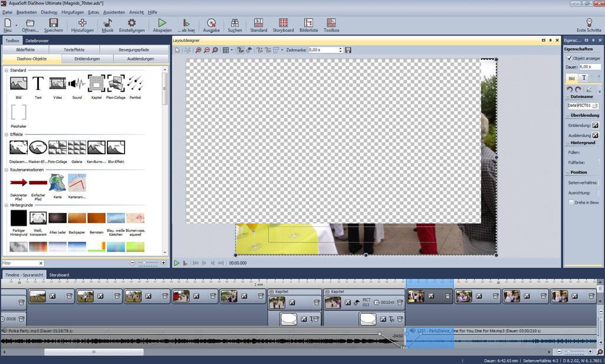This screenshot has width=605, height=364.
Task: Click the Musik toolbar icon
Action: [108, 25]
